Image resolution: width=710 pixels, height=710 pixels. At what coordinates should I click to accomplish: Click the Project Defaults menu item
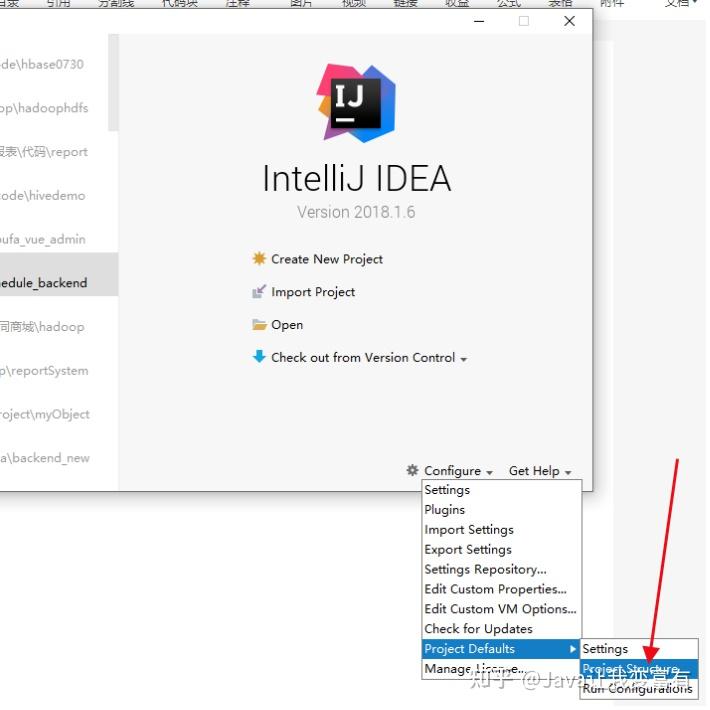501,649
